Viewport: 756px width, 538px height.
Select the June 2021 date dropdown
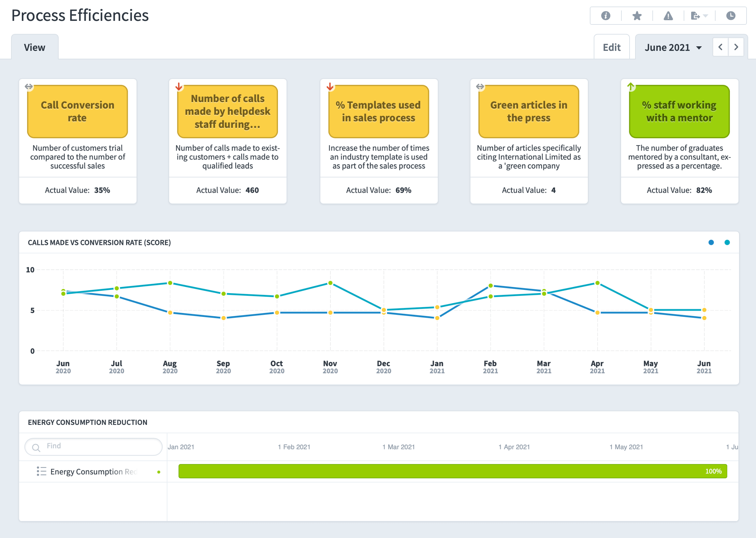click(673, 47)
